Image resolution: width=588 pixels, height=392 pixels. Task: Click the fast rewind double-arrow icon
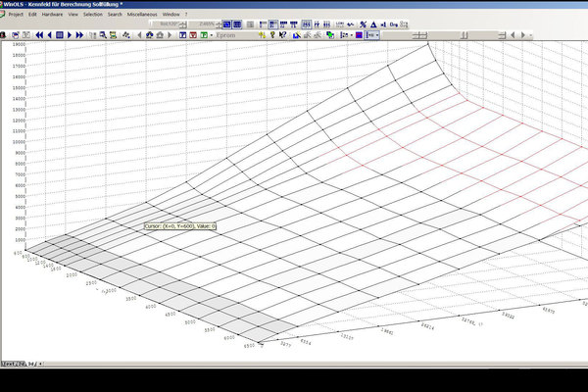[40, 34]
